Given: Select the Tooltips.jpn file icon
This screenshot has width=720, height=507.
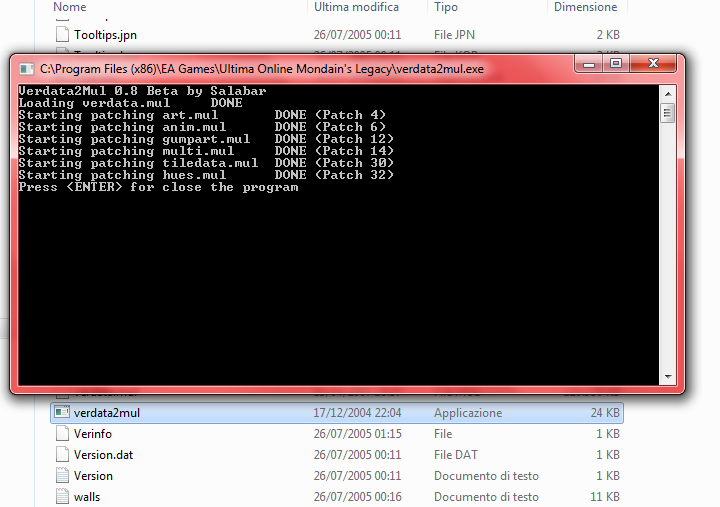Looking at the screenshot, I should pos(62,34).
